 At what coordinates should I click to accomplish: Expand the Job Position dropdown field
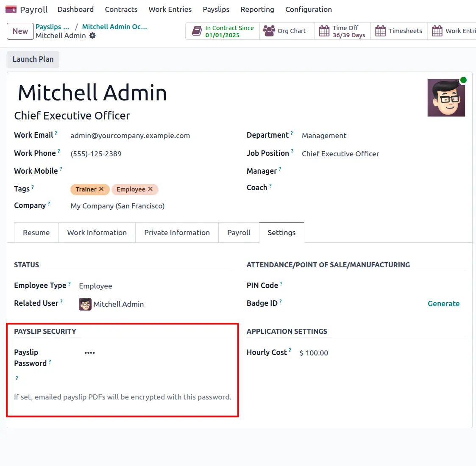(x=381, y=154)
